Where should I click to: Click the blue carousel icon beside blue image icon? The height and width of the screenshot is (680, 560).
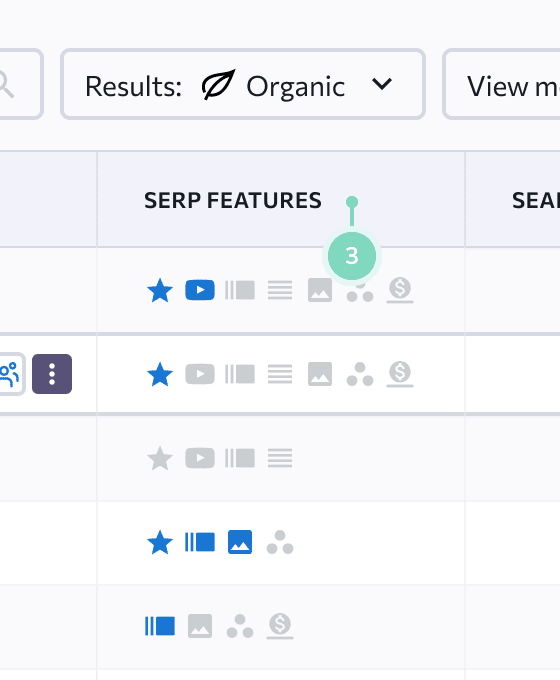[200, 542]
